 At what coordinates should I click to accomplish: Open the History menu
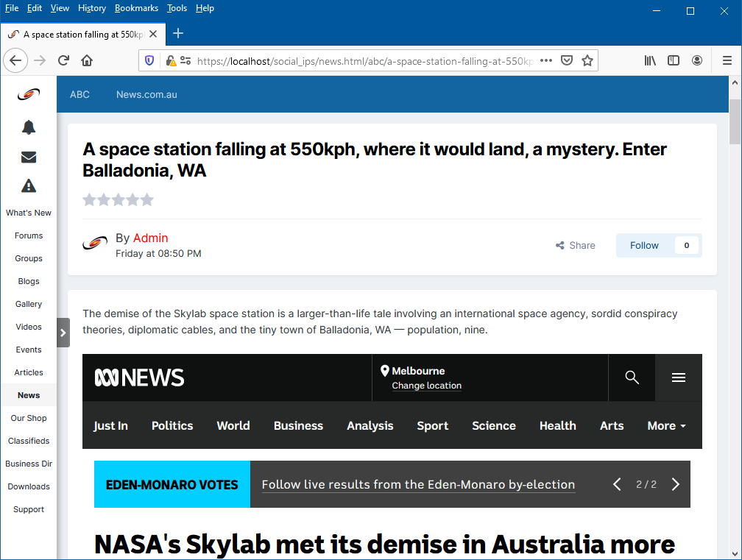[92, 8]
